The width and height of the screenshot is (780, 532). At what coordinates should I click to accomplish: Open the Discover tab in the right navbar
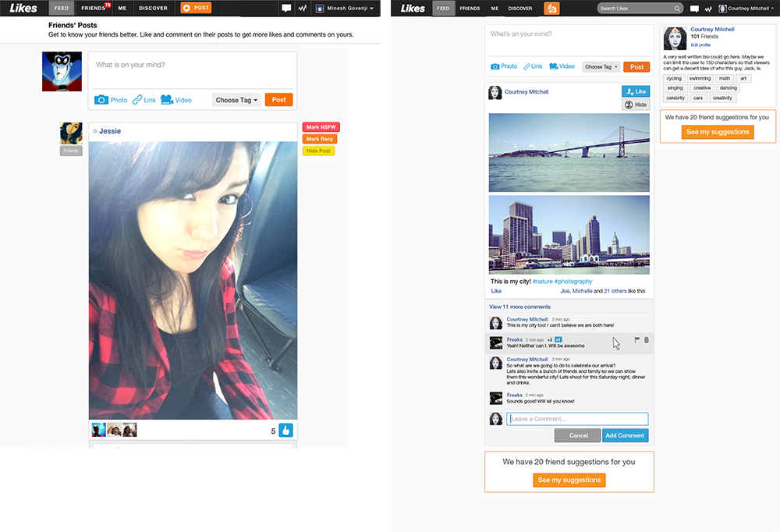pyautogui.click(x=520, y=9)
